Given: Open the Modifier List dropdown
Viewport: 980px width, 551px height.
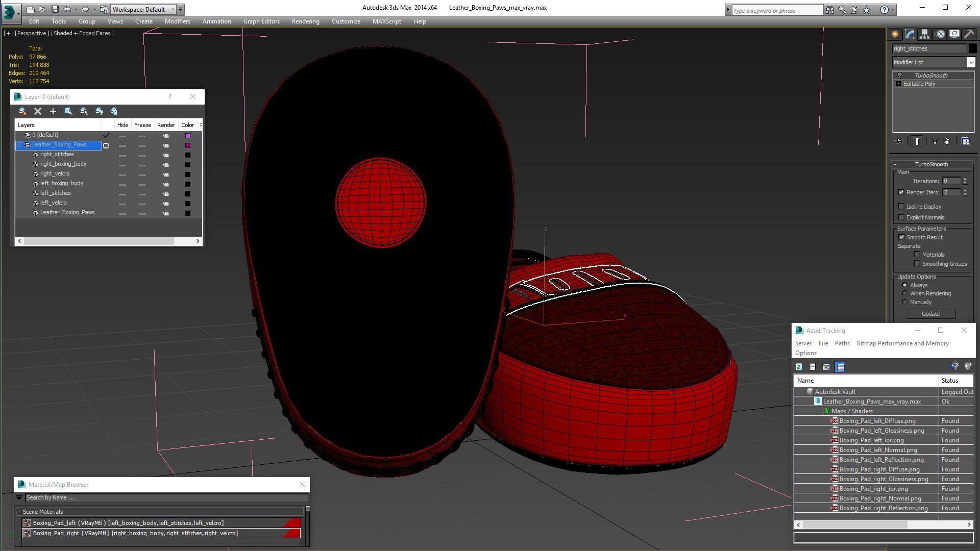Looking at the screenshot, I should tap(970, 62).
